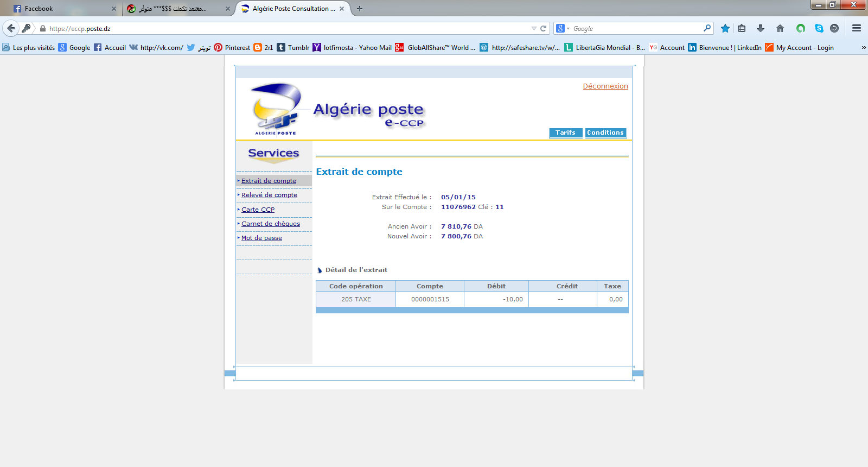This screenshot has width=868, height=467.
Task: Open the Carte CCP service link
Action: coord(258,210)
